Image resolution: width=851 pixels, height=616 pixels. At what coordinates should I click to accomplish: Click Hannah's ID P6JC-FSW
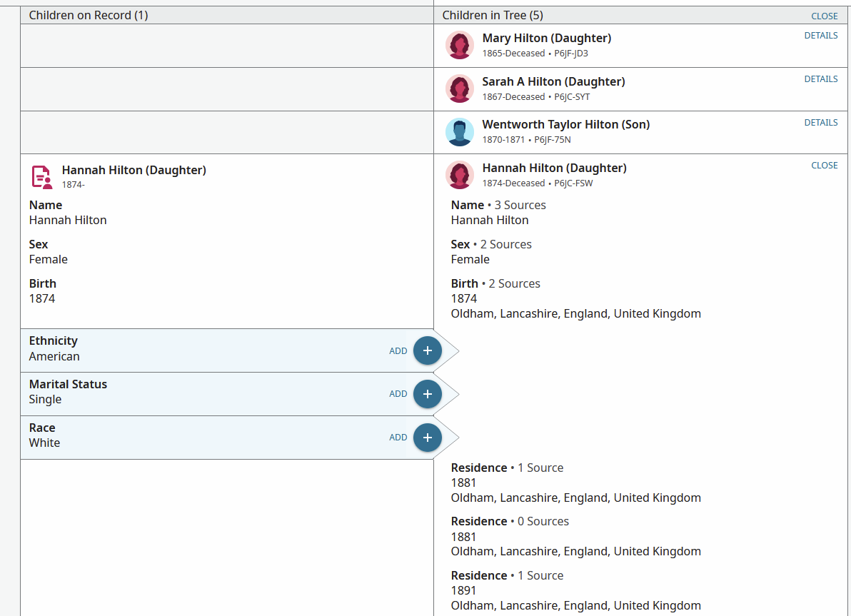click(x=573, y=183)
